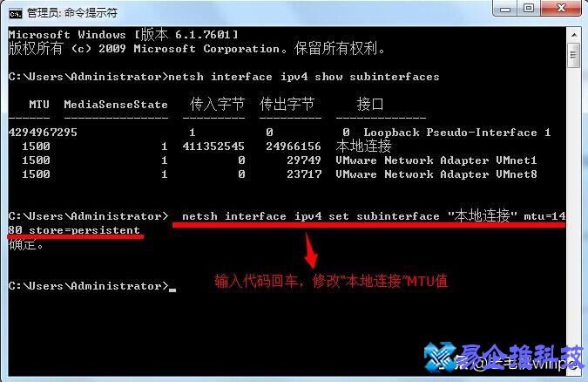The image size is (588, 382).
Task: Click the 本地连接 interface entry in table
Action: (363, 146)
